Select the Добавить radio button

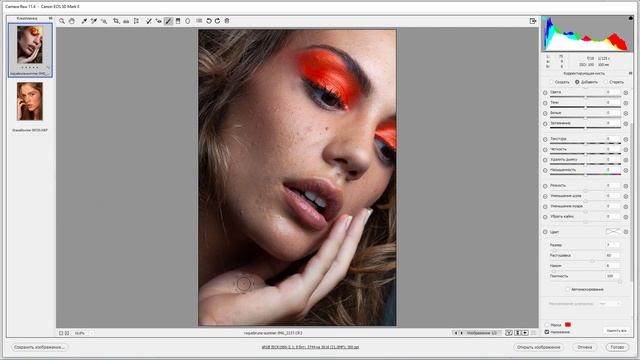(577, 82)
